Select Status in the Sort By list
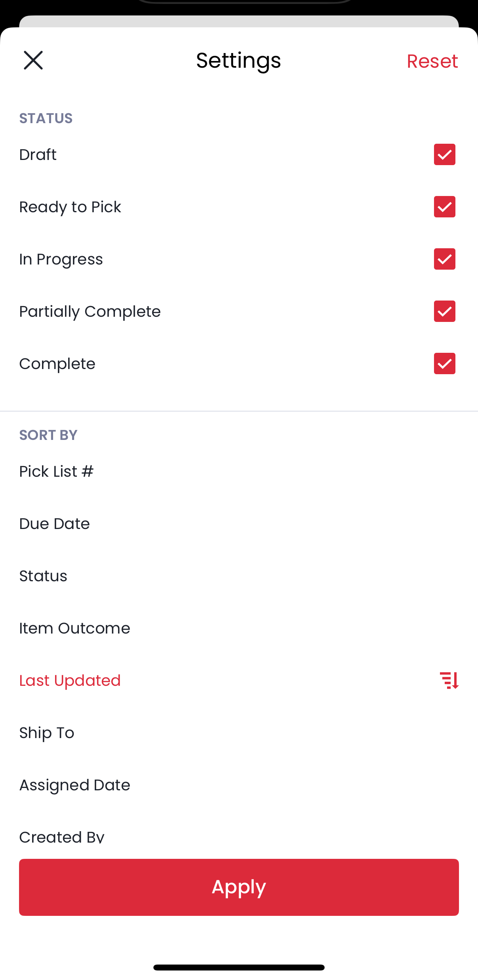The width and height of the screenshot is (478, 980). pyautogui.click(x=43, y=576)
